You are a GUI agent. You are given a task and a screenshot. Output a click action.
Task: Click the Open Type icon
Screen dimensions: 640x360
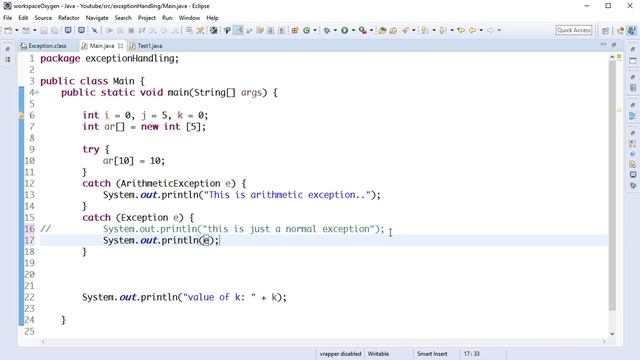(x=382, y=30)
